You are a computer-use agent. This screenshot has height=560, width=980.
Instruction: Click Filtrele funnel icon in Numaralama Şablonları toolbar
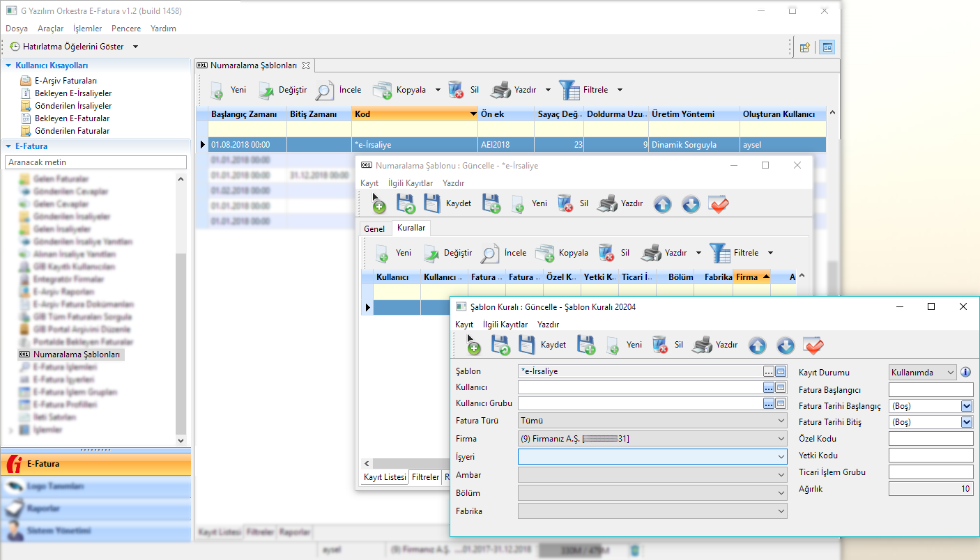pyautogui.click(x=569, y=91)
